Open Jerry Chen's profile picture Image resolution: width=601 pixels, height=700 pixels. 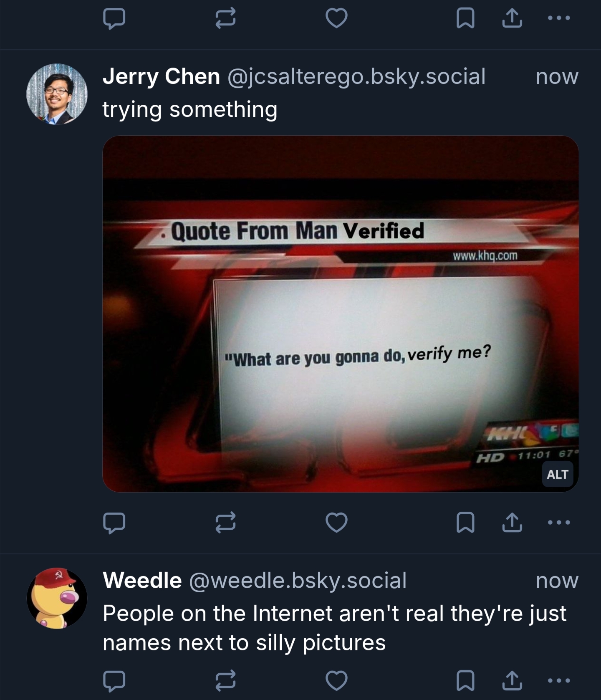tap(57, 94)
